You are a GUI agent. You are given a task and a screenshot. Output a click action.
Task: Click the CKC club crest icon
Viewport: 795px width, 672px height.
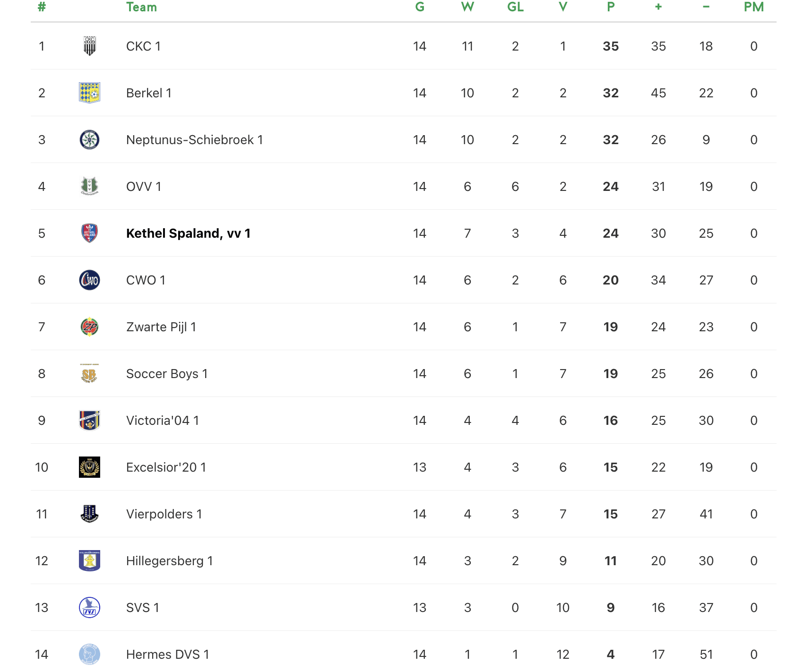[x=89, y=46]
